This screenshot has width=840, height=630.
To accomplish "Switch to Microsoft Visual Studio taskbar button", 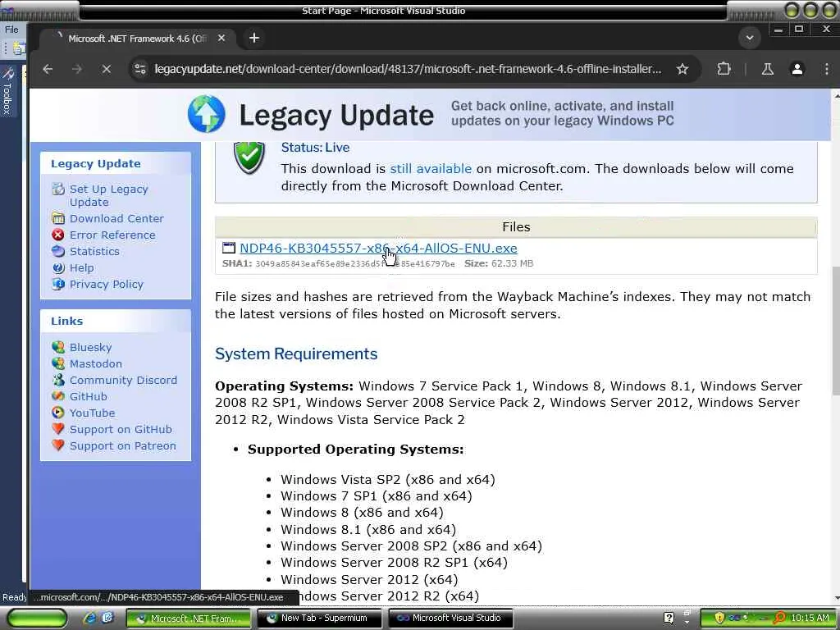I will 451,619.
